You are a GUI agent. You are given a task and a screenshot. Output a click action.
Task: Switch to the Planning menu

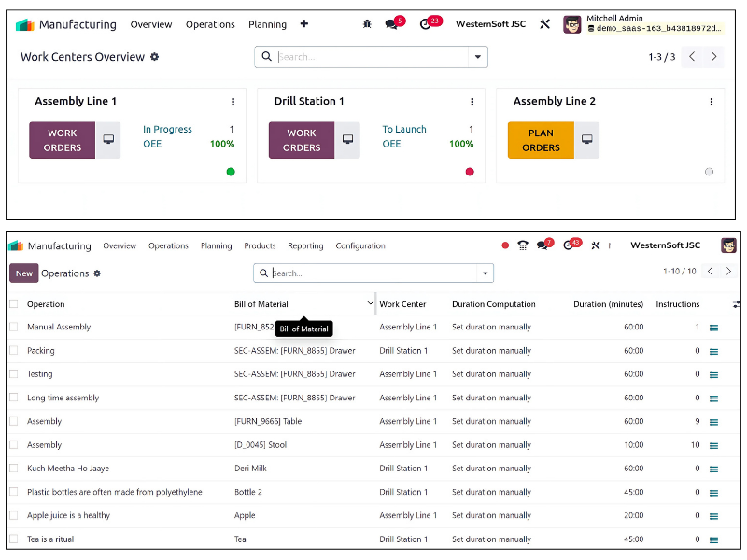tap(216, 245)
